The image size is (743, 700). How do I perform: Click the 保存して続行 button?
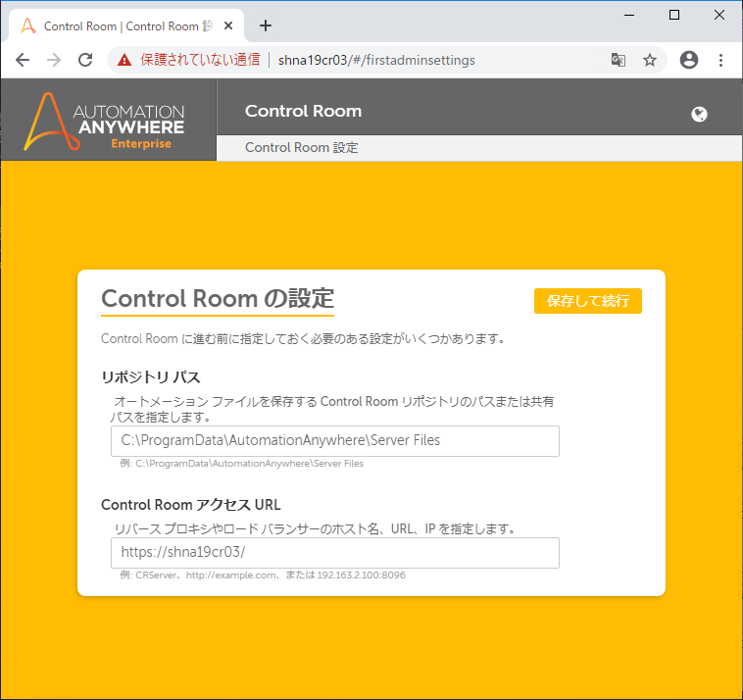pyautogui.click(x=587, y=301)
